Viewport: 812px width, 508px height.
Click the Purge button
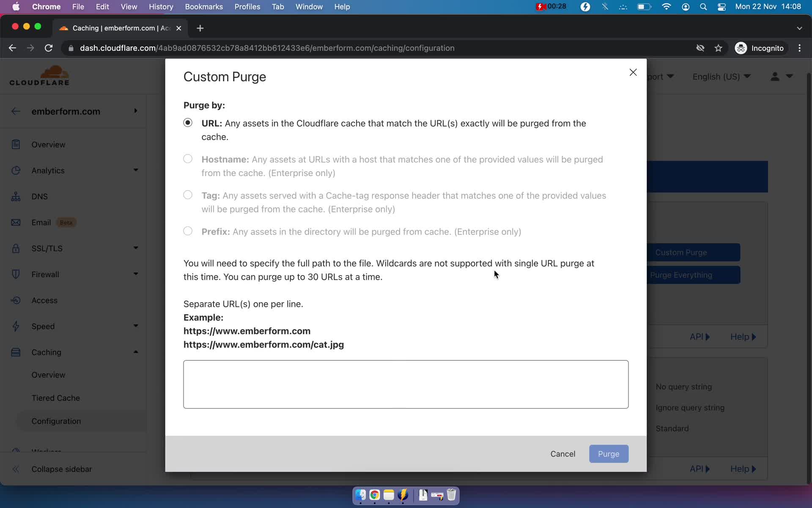[x=609, y=453]
